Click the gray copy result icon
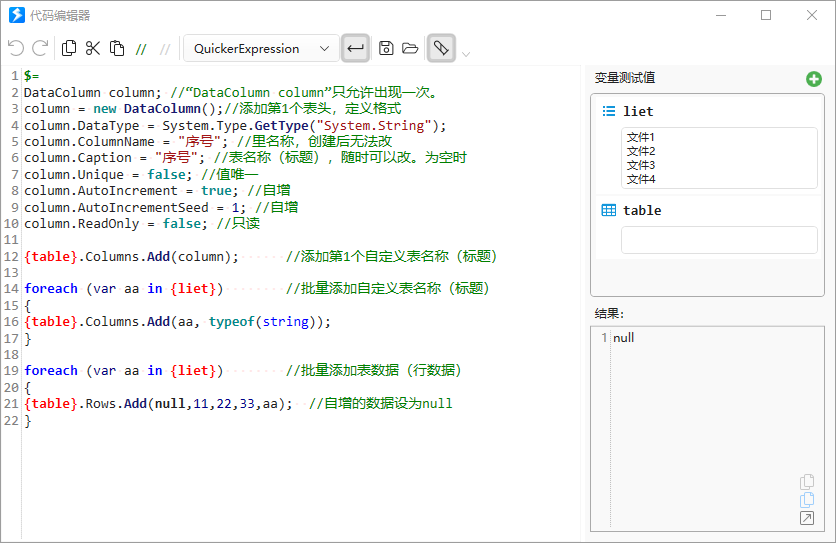 pyautogui.click(x=807, y=482)
